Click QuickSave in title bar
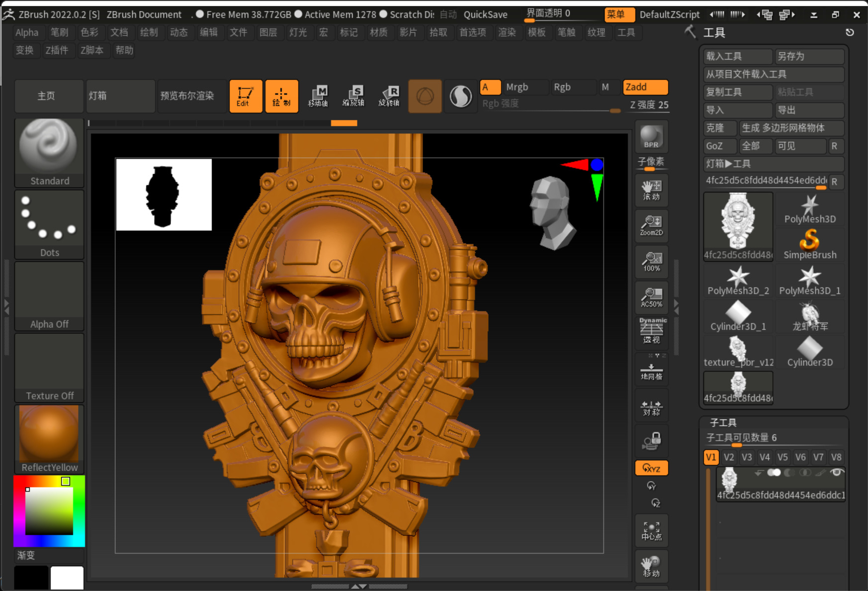The width and height of the screenshot is (868, 591). 485,14
